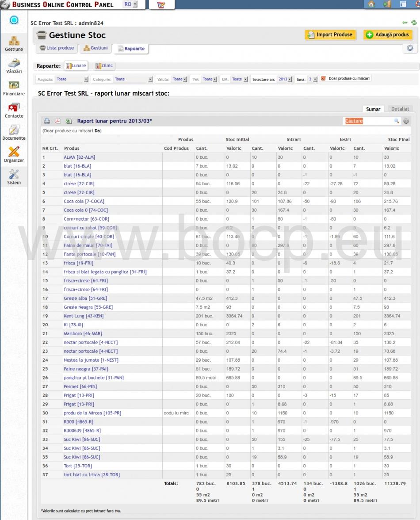Switch to the Lista produse tab
Image resolution: width=420 pixels, height=520 pixels.
(57, 48)
